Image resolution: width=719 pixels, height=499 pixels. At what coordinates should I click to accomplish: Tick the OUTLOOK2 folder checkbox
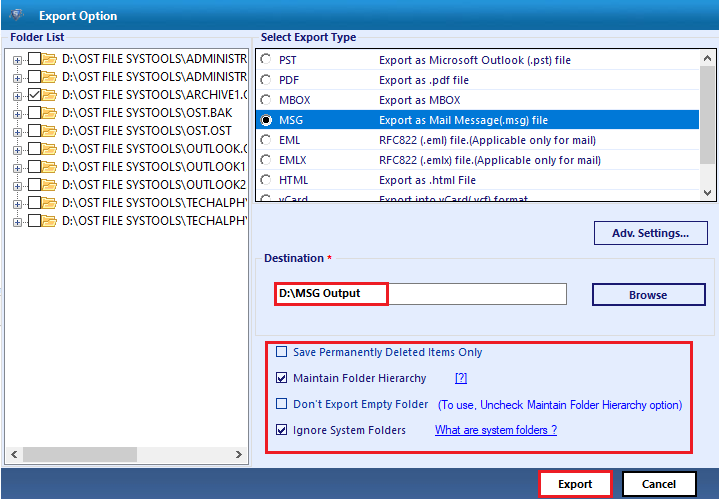click(x=34, y=185)
